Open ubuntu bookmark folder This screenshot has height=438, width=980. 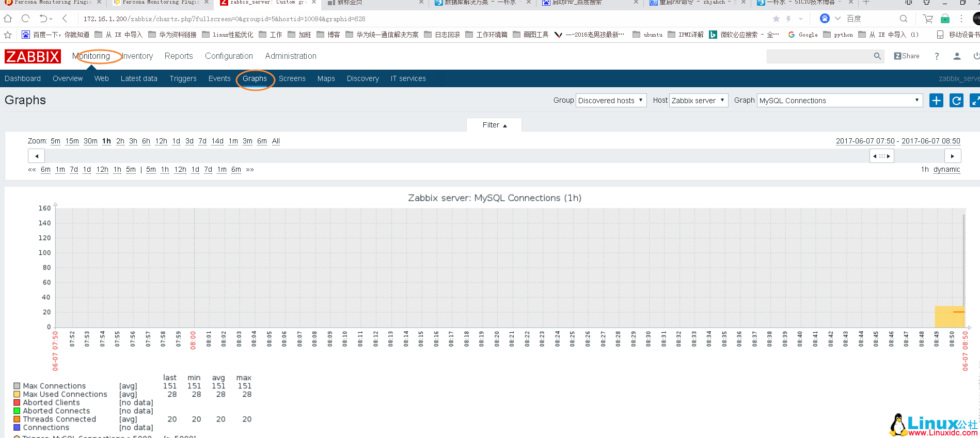[647, 35]
